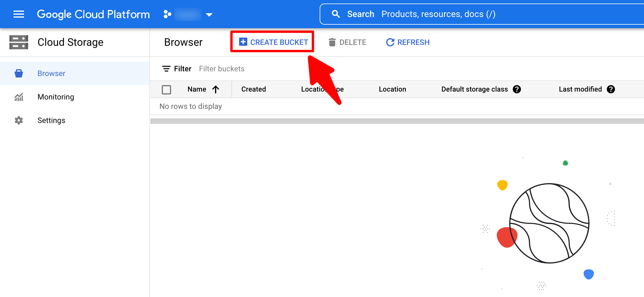Click the Delete trash button

(x=347, y=42)
